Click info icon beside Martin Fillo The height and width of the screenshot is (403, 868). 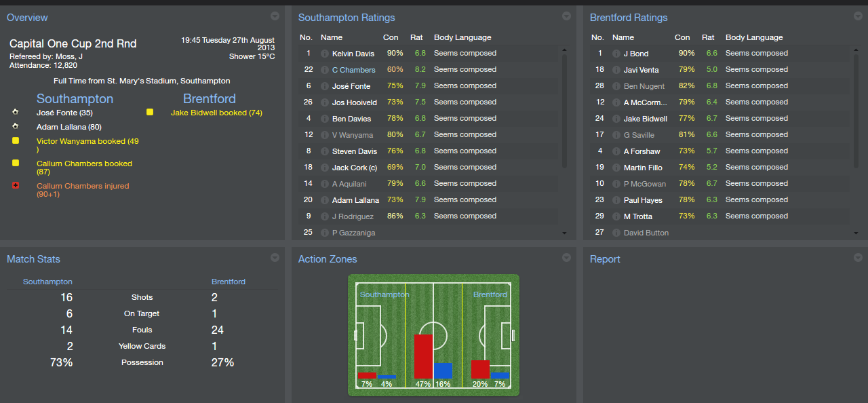point(616,168)
